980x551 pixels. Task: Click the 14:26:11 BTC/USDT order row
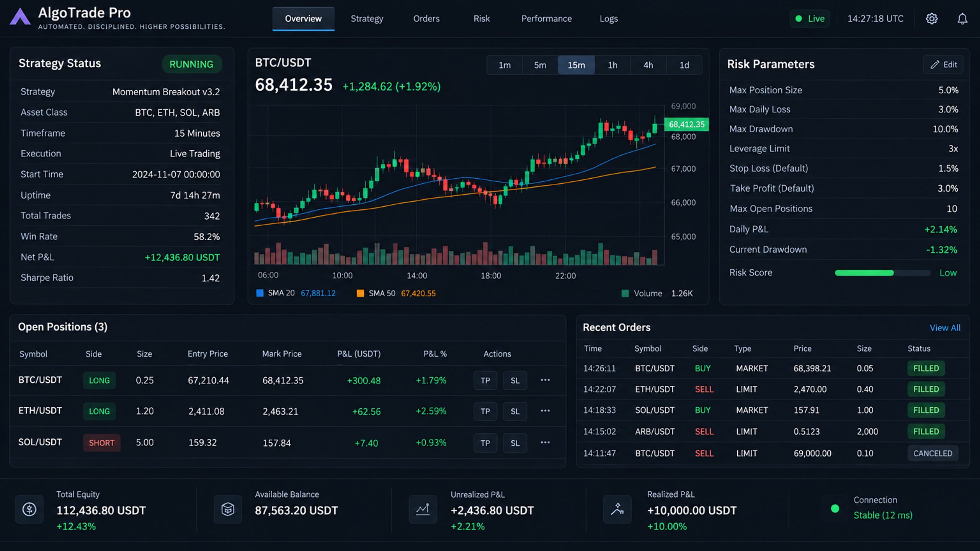(773, 368)
